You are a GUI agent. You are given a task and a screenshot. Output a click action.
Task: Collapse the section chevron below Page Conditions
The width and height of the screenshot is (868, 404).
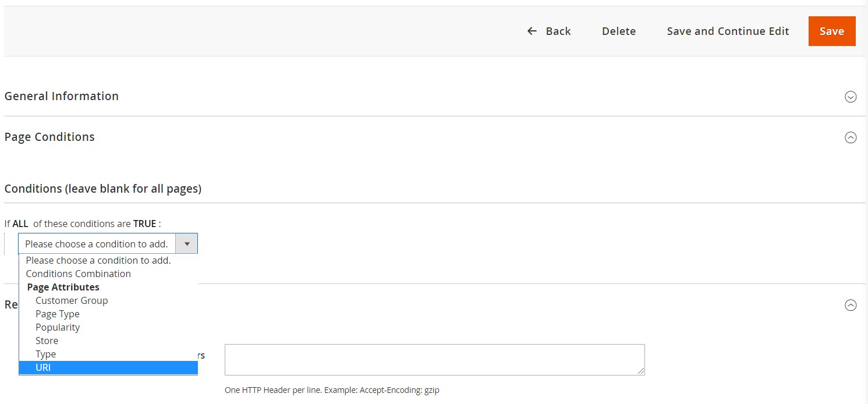tap(851, 305)
